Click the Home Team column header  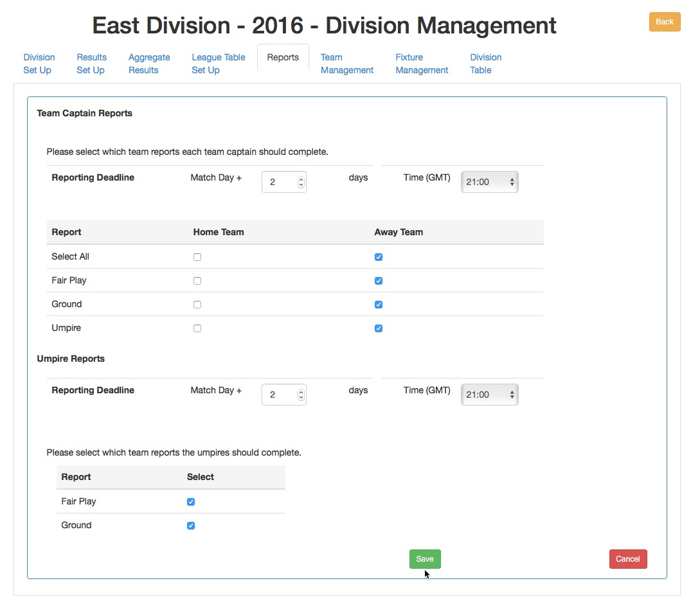click(x=219, y=232)
